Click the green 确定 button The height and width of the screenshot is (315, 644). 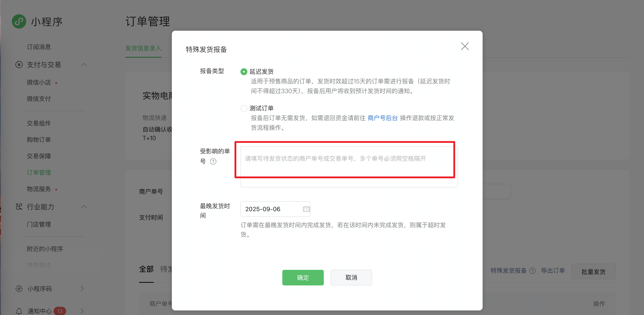(303, 277)
